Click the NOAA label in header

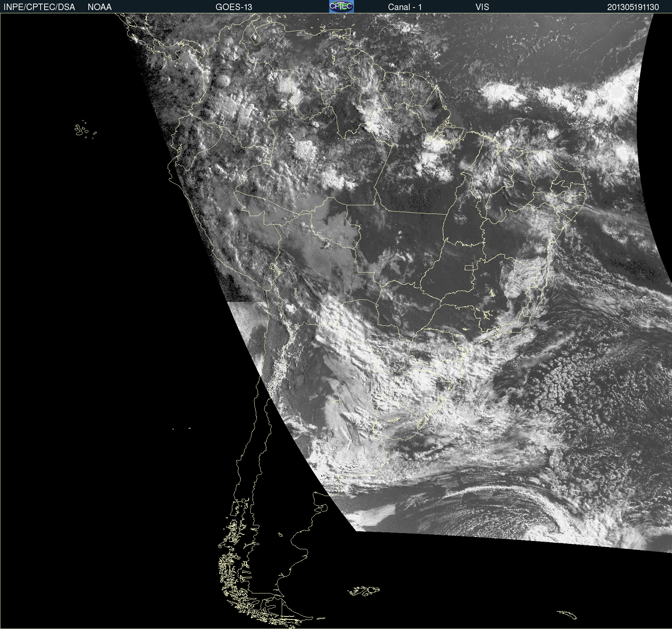[x=100, y=7]
